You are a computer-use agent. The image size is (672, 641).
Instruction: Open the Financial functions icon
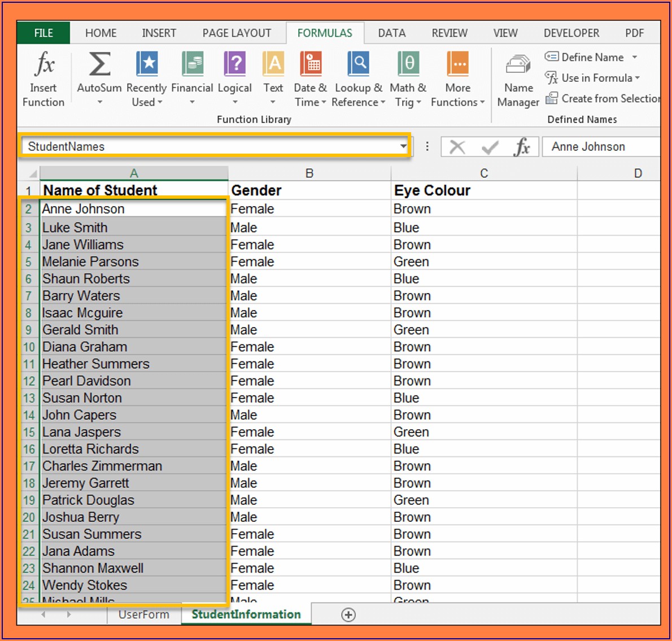point(192,63)
